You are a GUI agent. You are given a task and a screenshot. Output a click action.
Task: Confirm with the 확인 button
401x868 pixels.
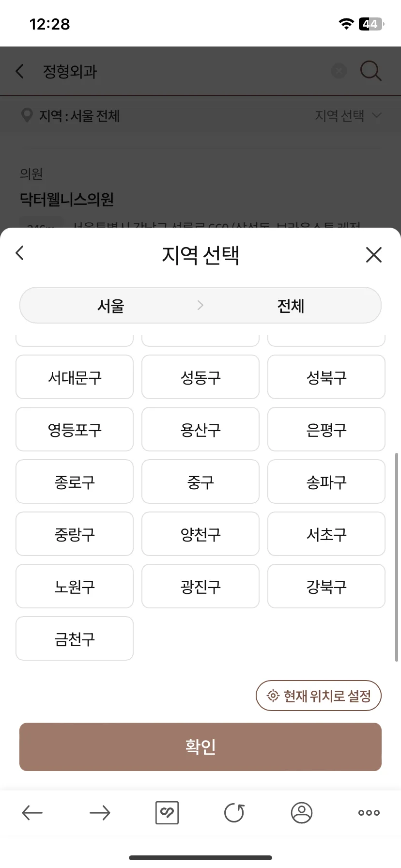point(200,747)
